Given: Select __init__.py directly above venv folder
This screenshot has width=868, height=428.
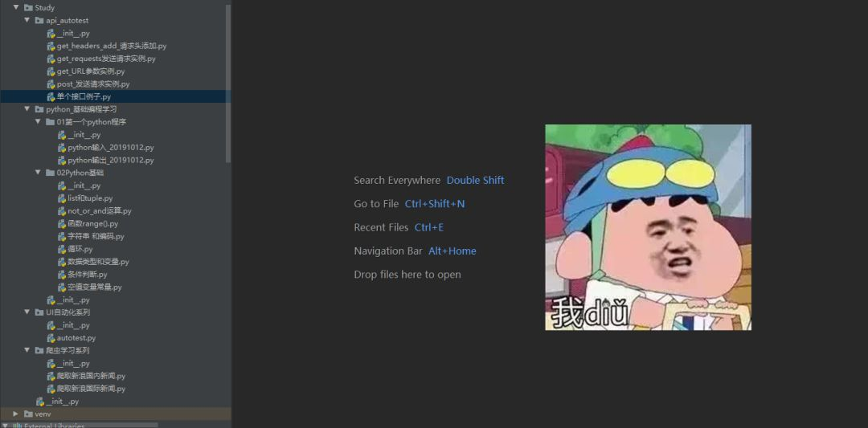Looking at the screenshot, I should (63, 402).
